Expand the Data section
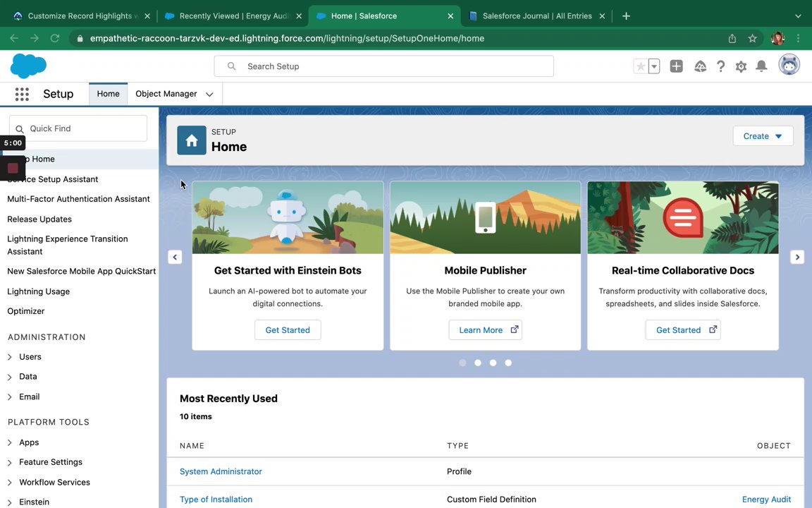This screenshot has height=508, width=812. 10,377
